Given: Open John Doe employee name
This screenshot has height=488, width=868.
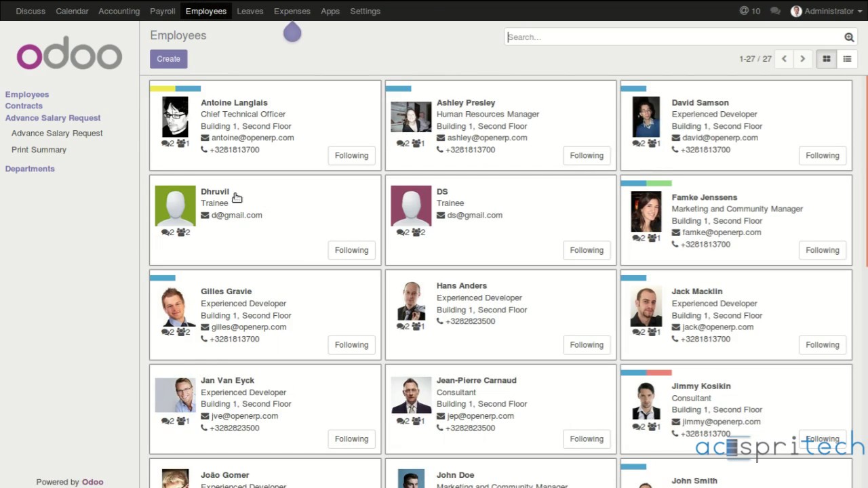Looking at the screenshot, I should coord(455,475).
